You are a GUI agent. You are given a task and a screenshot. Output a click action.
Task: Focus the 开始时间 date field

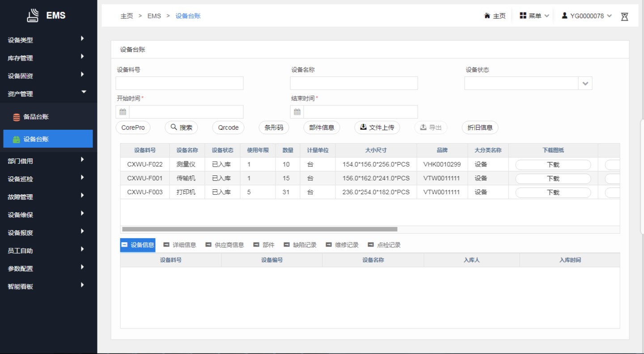point(186,112)
